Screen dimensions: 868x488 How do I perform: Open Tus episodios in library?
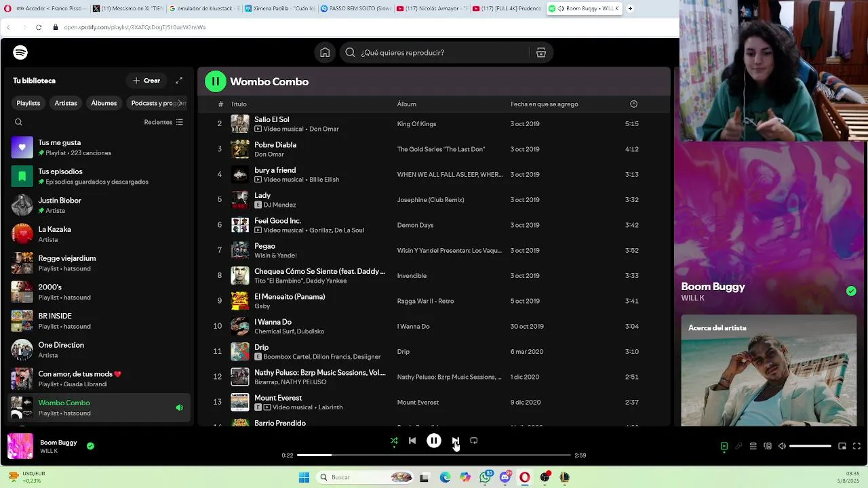pos(98,176)
